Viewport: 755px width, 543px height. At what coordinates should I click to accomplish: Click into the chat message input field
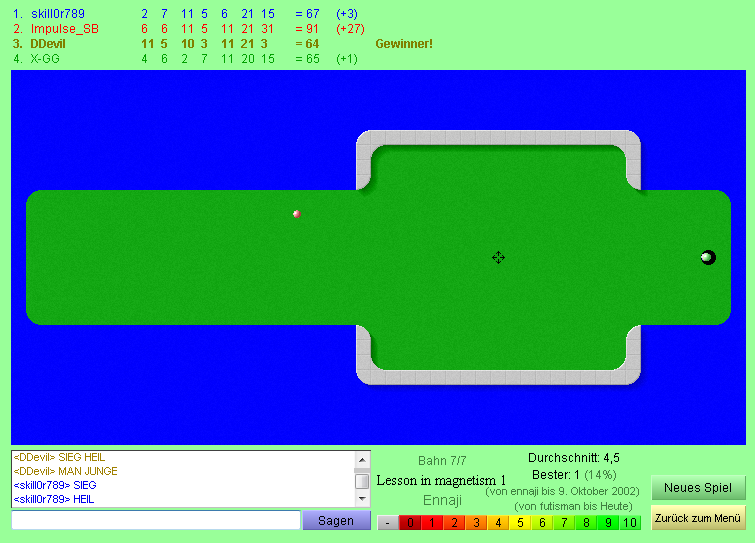[155, 520]
